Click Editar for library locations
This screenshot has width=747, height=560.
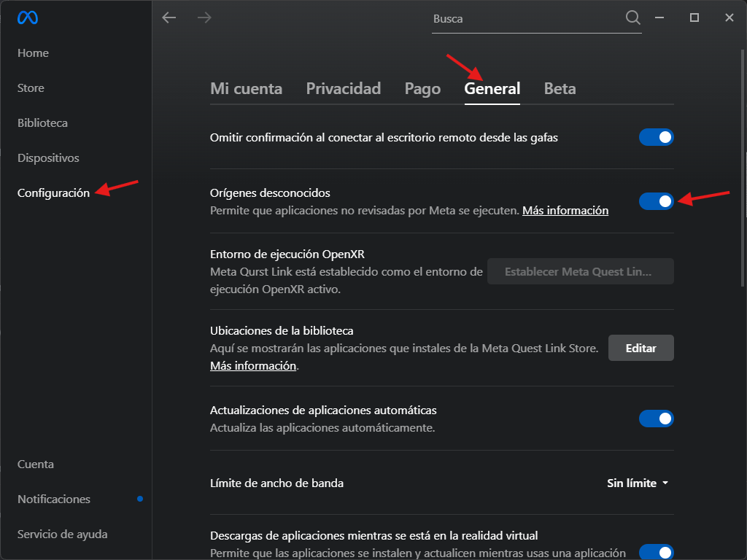tap(640, 348)
